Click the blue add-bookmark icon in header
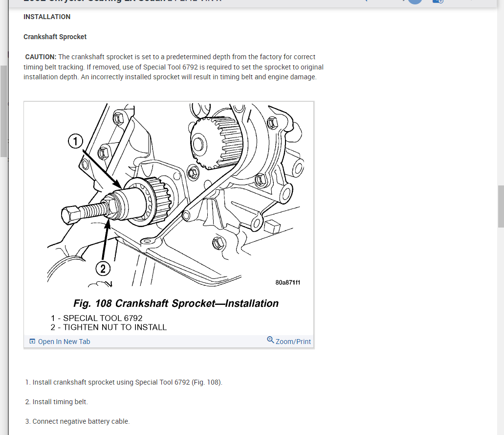 tap(438, 1)
